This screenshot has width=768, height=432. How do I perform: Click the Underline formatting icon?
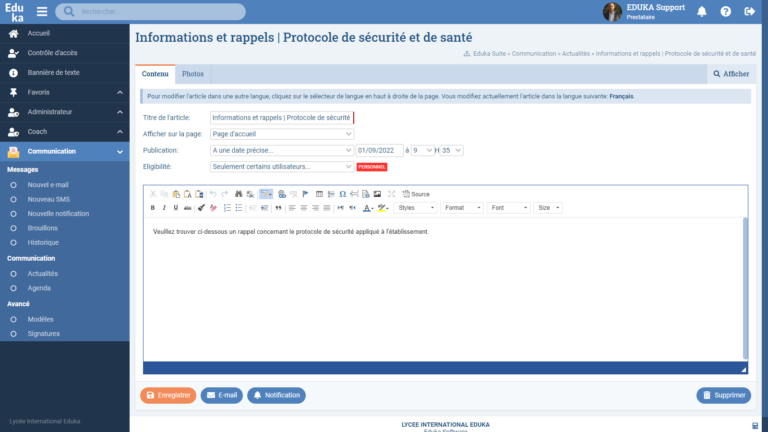coord(176,208)
